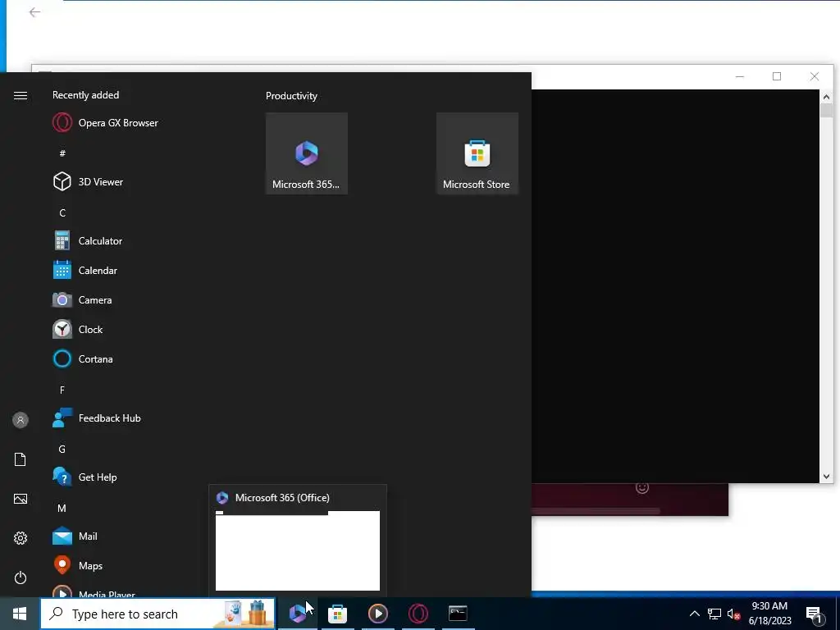Open the network status tray icon

714,614
